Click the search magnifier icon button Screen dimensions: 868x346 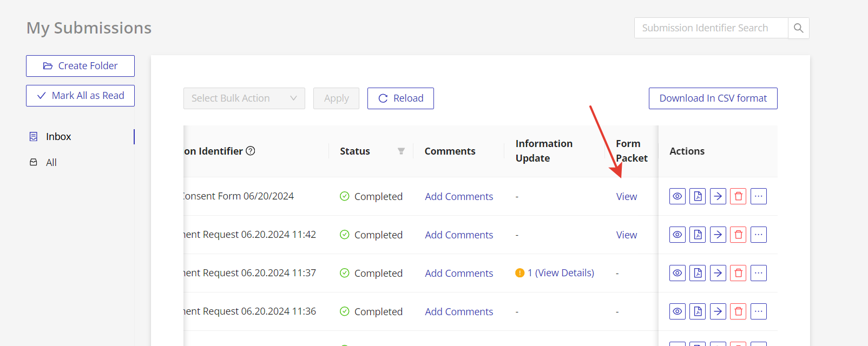point(798,28)
